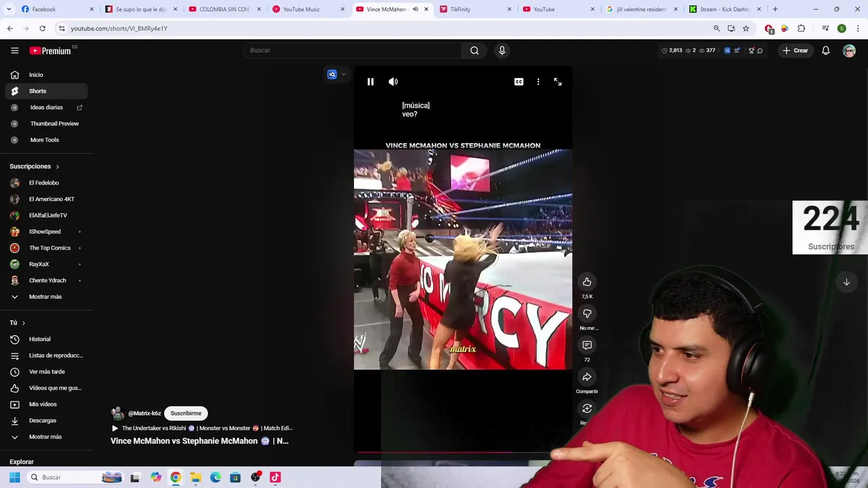
Task: Open Chente Ydrach channel
Action: (x=46, y=280)
